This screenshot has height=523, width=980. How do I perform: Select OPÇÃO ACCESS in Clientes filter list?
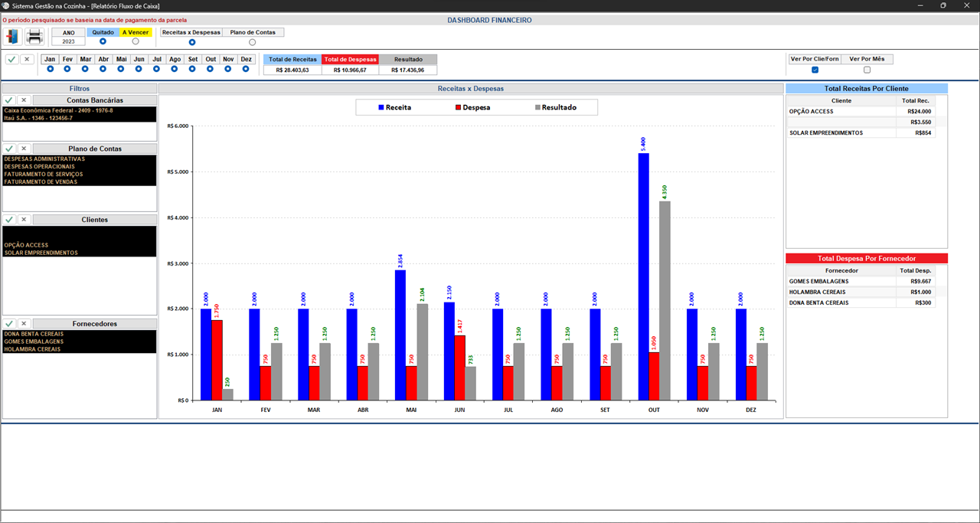pyautogui.click(x=80, y=245)
